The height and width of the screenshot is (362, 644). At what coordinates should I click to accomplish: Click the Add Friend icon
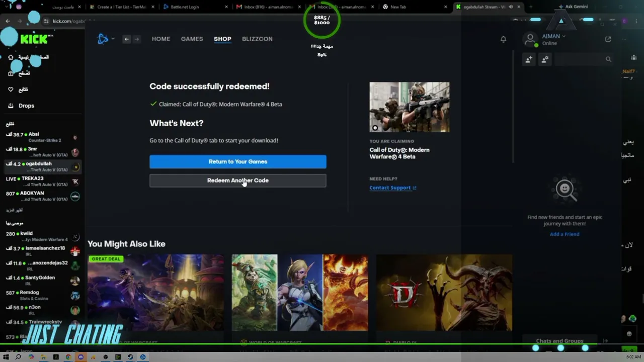pos(529,59)
